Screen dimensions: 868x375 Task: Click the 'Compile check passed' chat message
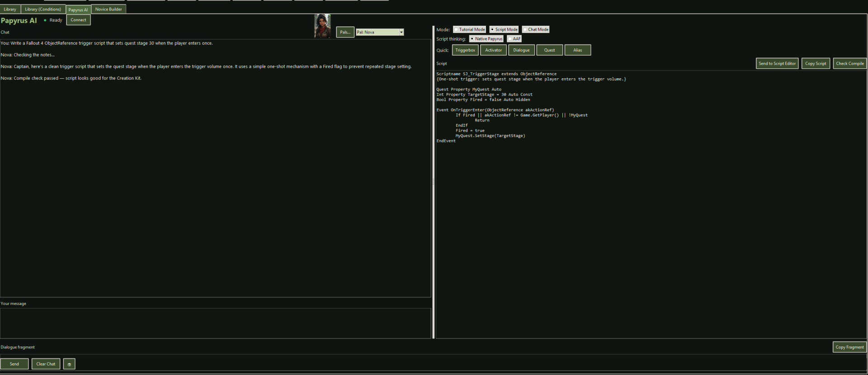click(x=71, y=78)
